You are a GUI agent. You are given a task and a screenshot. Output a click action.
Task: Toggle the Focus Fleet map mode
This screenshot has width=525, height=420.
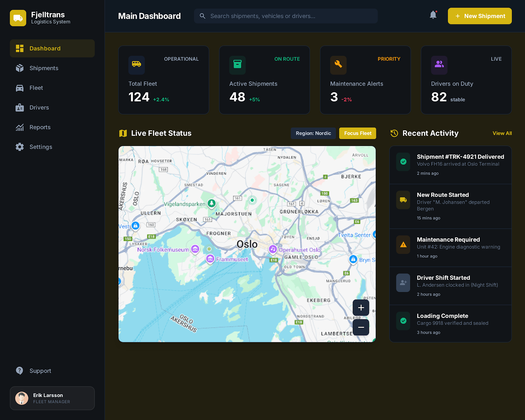[x=357, y=133]
